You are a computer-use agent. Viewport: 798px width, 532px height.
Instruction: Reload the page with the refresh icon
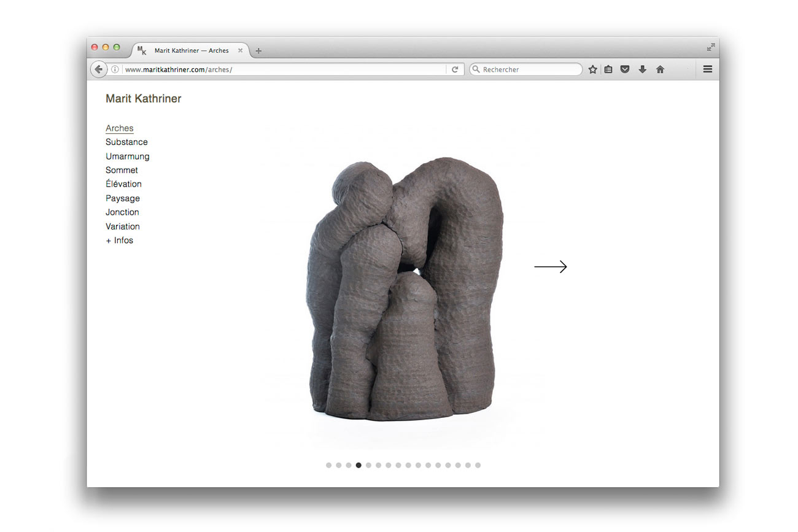[455, 69]
